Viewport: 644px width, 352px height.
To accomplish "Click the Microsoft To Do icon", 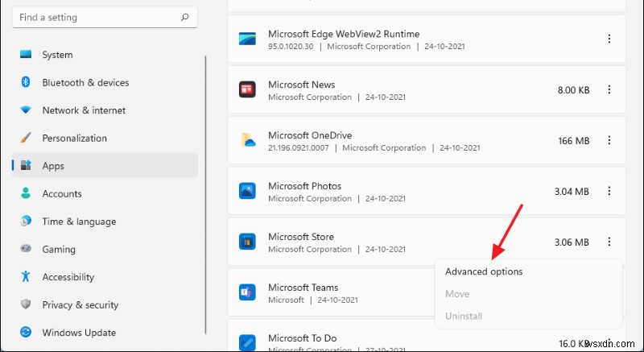I will point(247,342).
